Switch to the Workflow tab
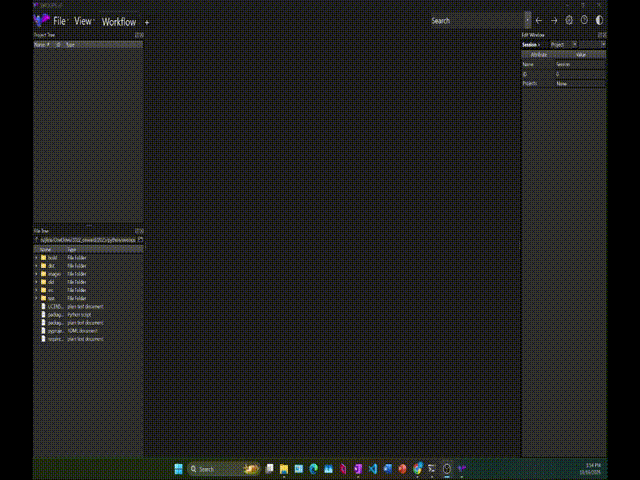The image size is (640, 480). pyautogui.click(x=119, y=21)
